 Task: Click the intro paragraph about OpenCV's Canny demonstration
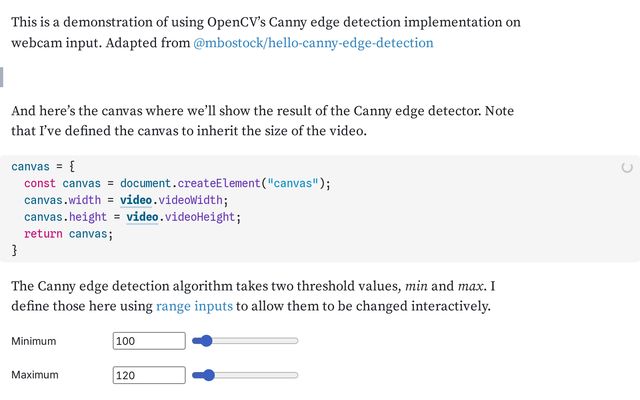click(x=265, y=32)
